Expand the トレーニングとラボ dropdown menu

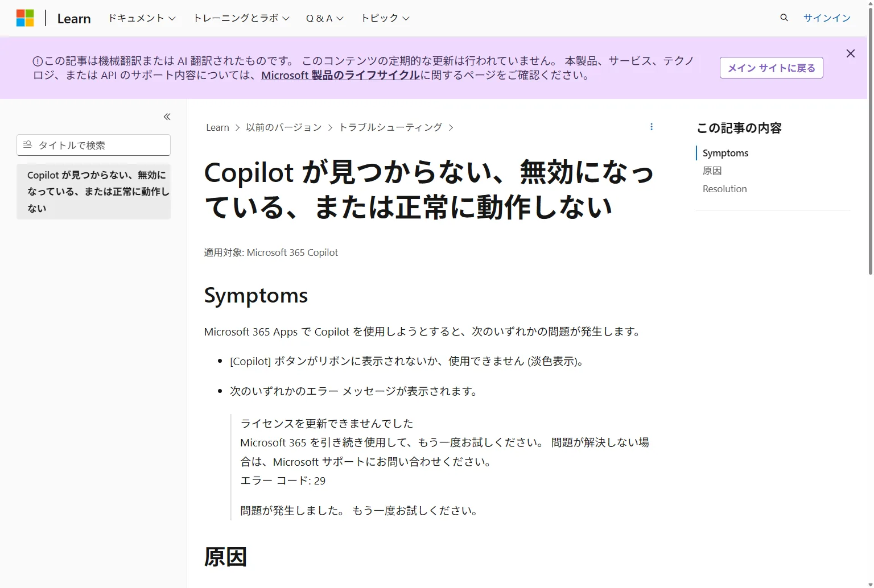[x=241, y=18]
